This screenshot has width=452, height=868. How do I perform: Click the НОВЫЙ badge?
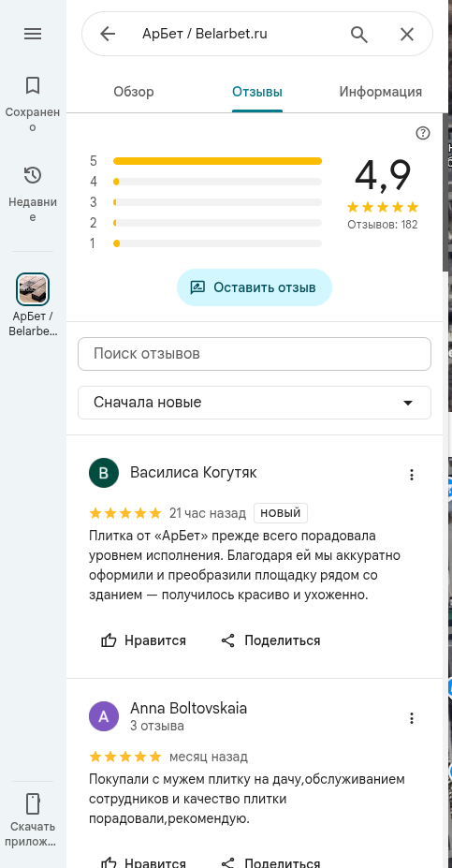[x=281, y=512]
